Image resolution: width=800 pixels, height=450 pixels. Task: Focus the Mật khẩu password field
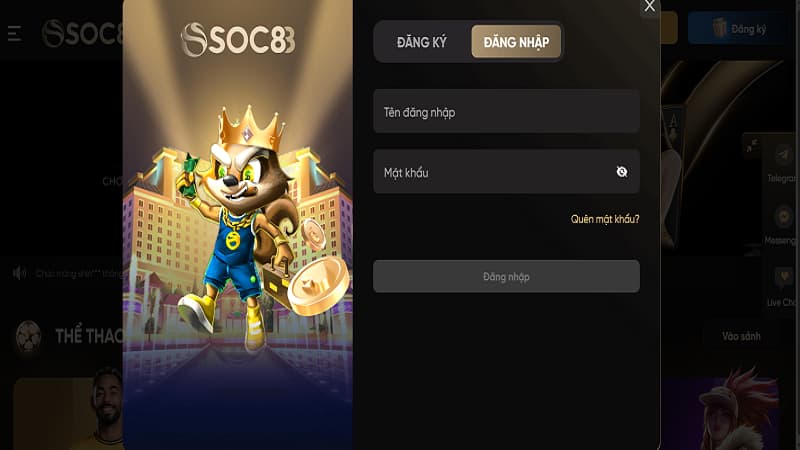pos(506,172)
